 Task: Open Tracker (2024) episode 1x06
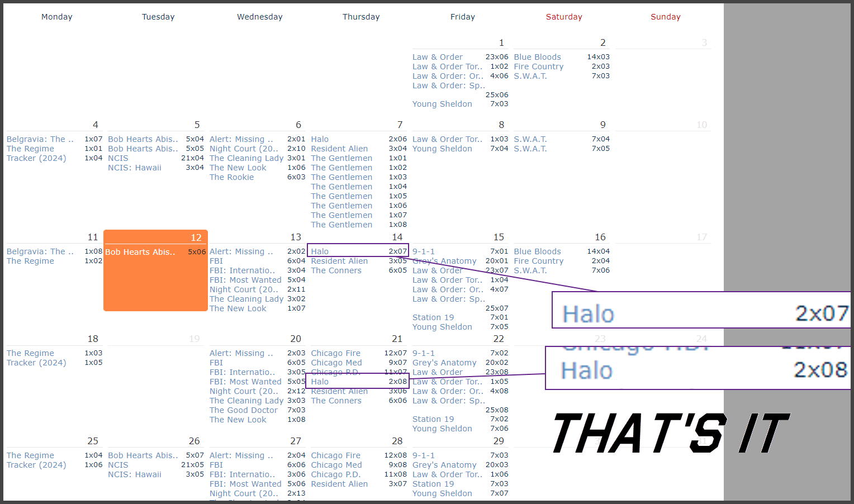tap(36, 465)
